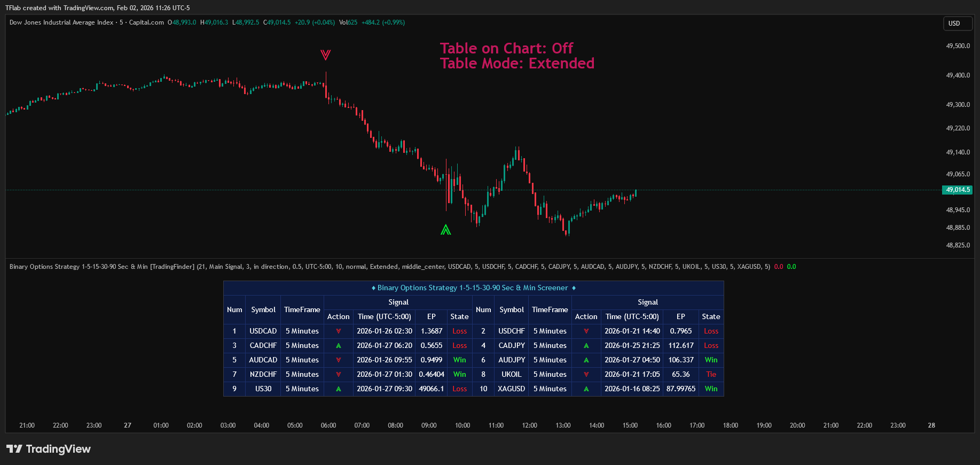Viewport: 980px width, 465px height.
Task: Click the time cell 2026-01-27 09:30
Action: 385,389
